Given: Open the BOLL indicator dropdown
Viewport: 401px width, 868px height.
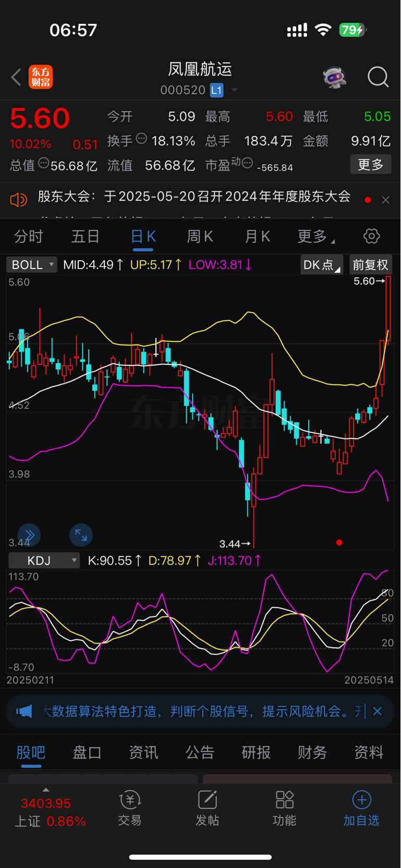Looking at the screenshot, I should click(x=32, y=265).
